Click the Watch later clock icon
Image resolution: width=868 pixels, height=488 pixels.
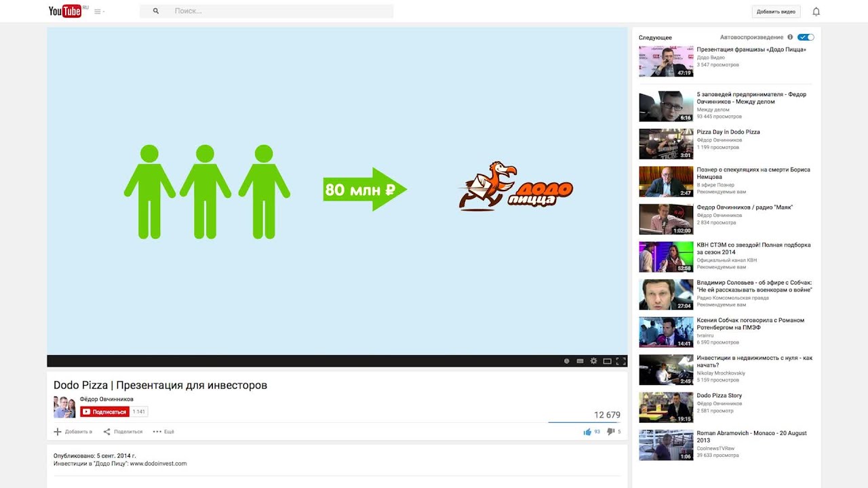coord(566,361)
